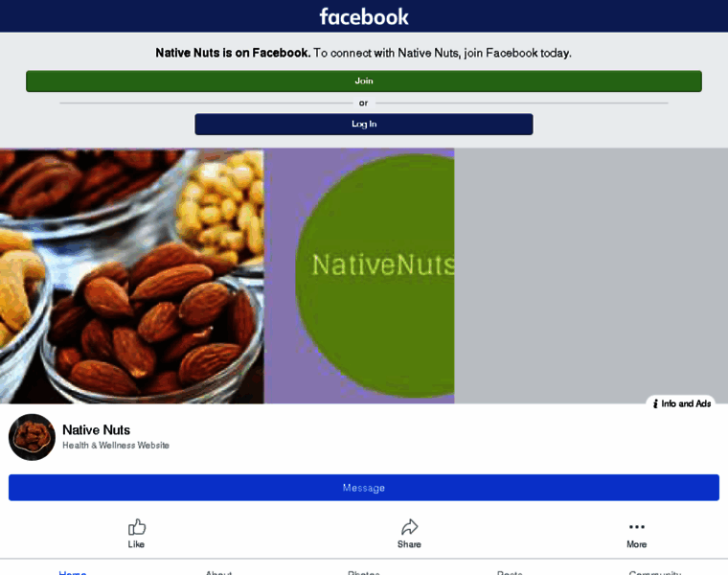728x575 pixels.
Task: Click the Log In button
Action: tap(364, 124)
